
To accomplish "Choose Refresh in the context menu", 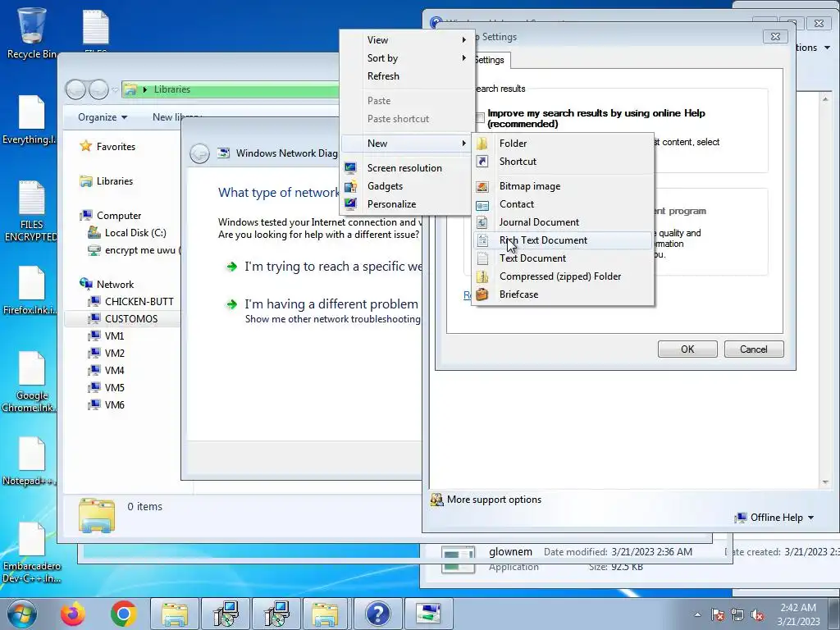I will pyautogui.click(x=407, y=76).
